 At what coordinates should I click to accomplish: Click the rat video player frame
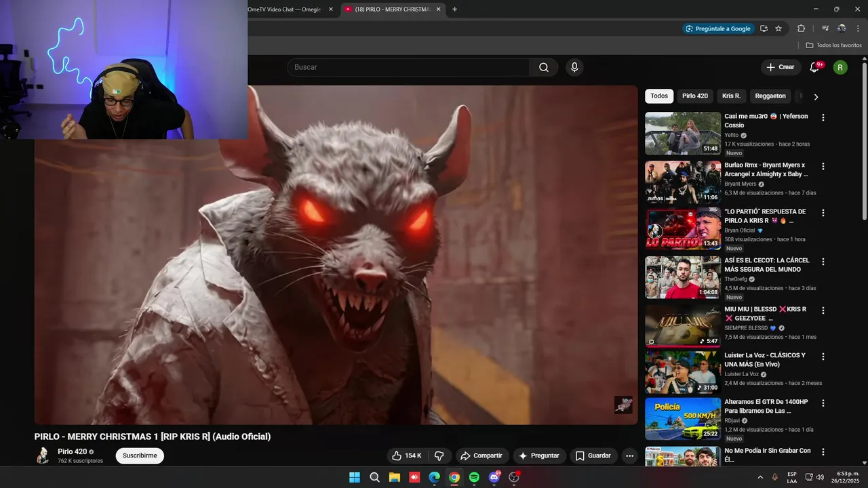[x=336, y=255]
